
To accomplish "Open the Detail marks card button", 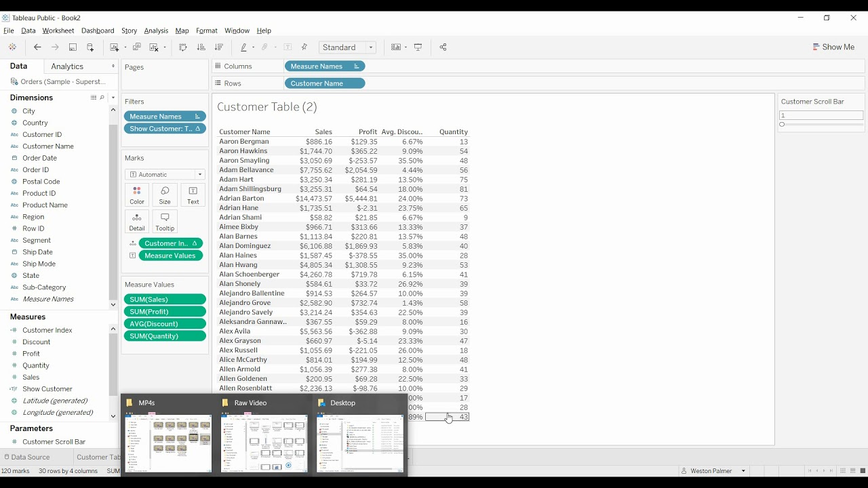I will [137, 222].
